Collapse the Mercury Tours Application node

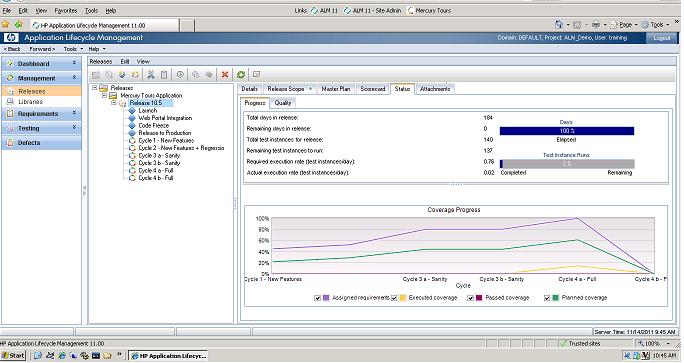(104, 95)
